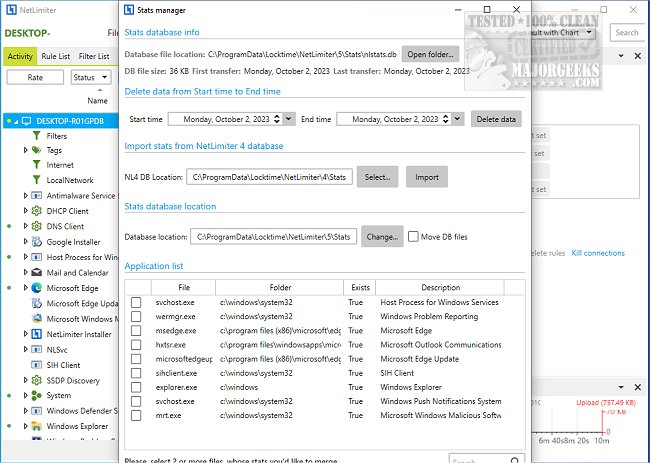
Task: Collapse the DESKTOP-R01GPDB root node
Action: click(16, 121)
